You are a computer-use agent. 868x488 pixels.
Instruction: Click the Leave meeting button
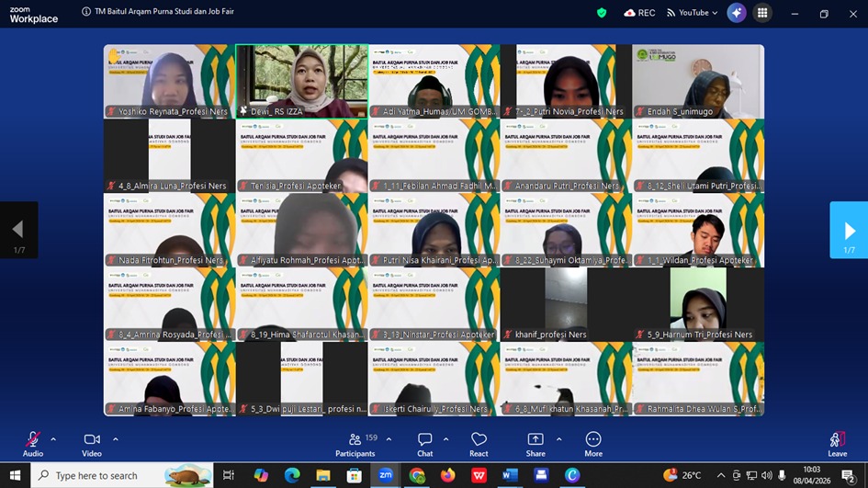[x=837, y=444]
